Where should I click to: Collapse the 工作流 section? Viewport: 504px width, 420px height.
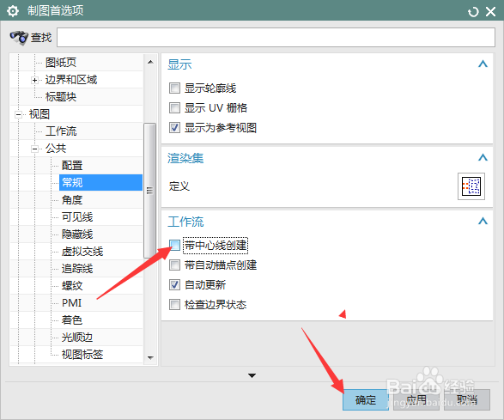tap(483, 222)
